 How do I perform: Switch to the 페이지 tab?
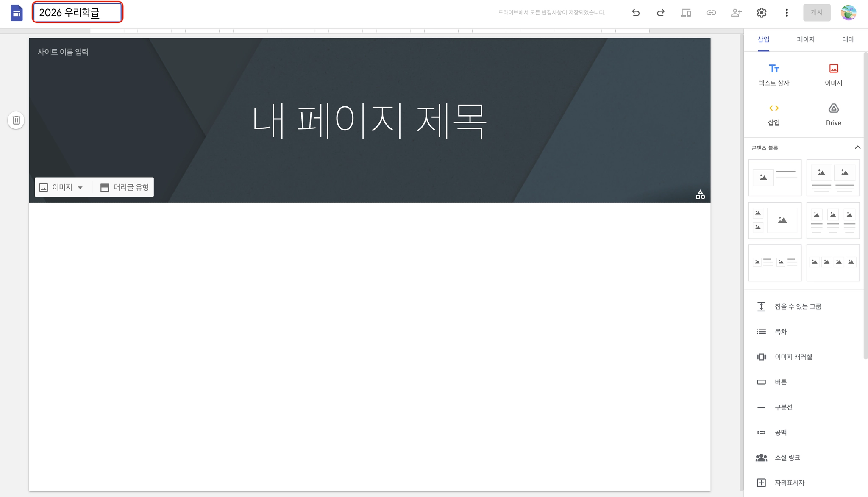coord(805,39)
